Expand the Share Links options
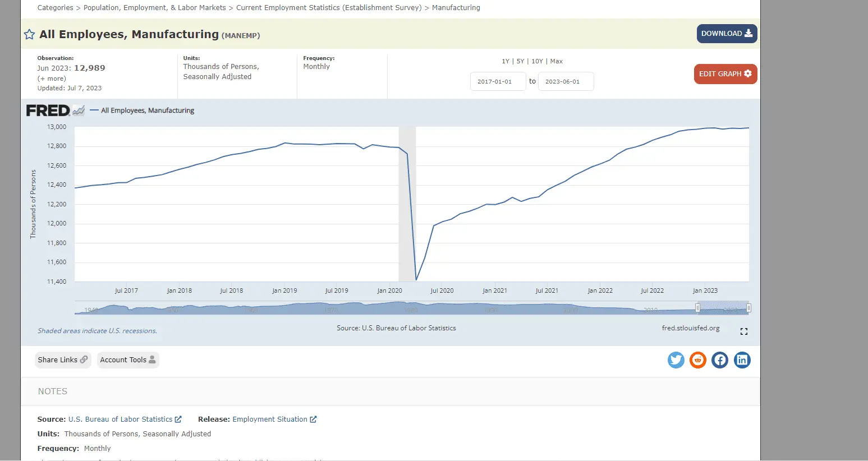This screenshot has width=868, height=461. tap(62, 360)
